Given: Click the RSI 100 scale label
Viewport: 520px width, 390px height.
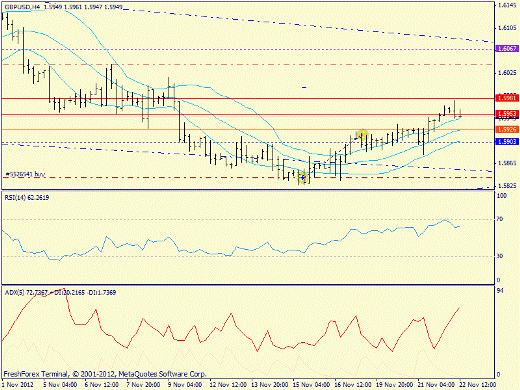Looking at the screenshot, I should [x=502, y=196].
